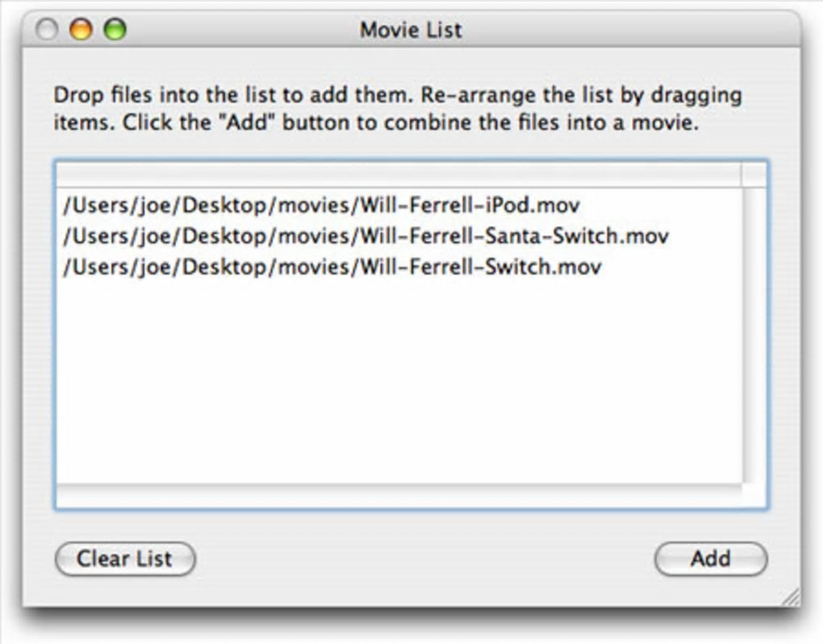Select the Will-Ferrell-Santa-Switch.mov list entry
The height and width of the screenshot is (644, 823).
point(365,236)
